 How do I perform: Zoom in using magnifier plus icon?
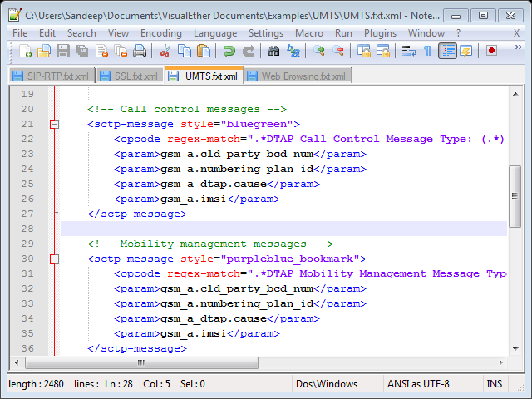[319, 51]
